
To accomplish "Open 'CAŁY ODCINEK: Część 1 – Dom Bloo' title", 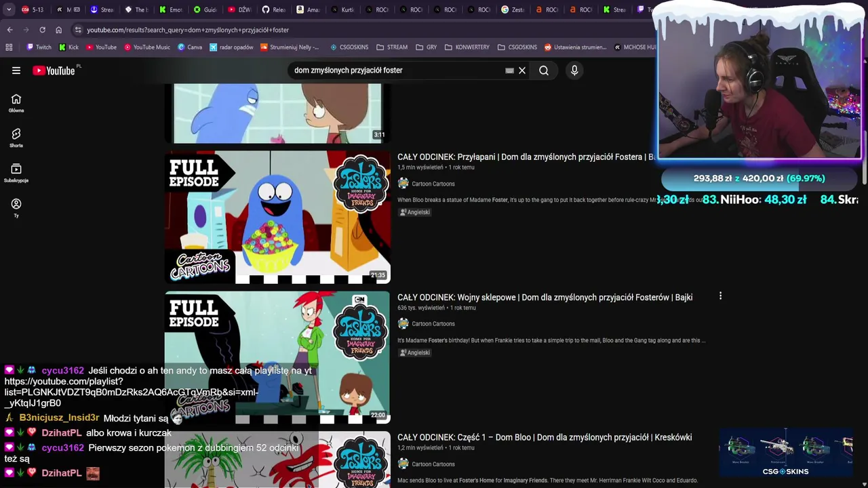I will tap(545, 437).
